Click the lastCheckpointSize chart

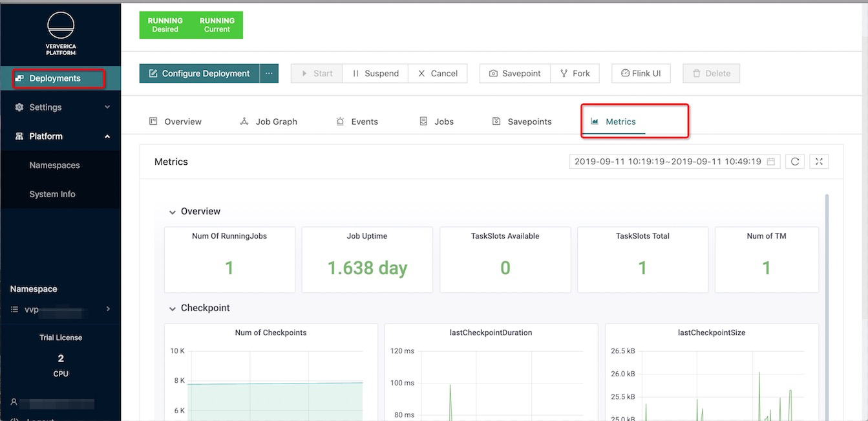click(x=712, y=372)
